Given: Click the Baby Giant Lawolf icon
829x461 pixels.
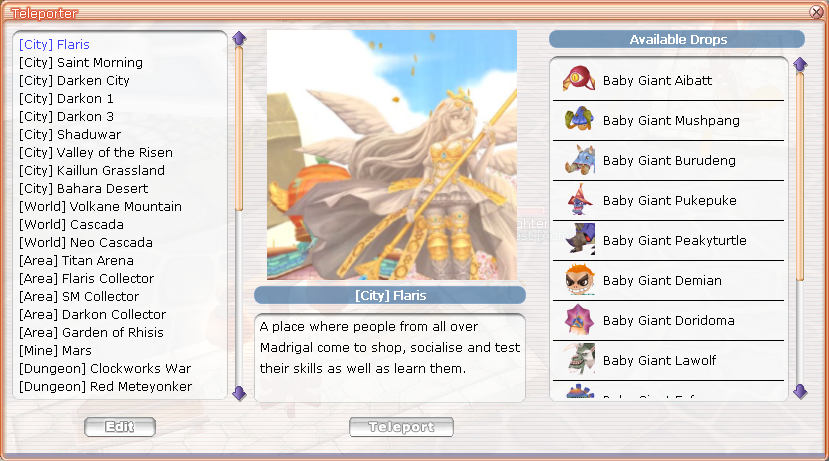Looking at the screenshot, I should coord(579,359).
